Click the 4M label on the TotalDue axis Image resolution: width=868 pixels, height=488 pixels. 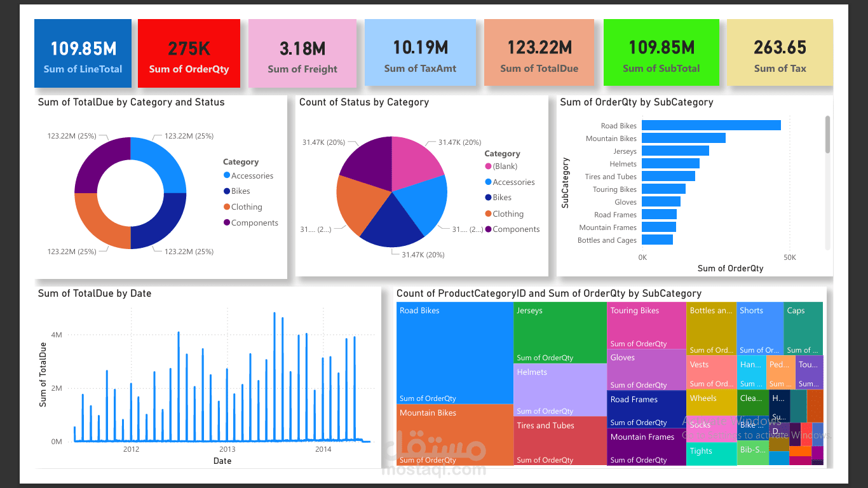click(57, 335)
